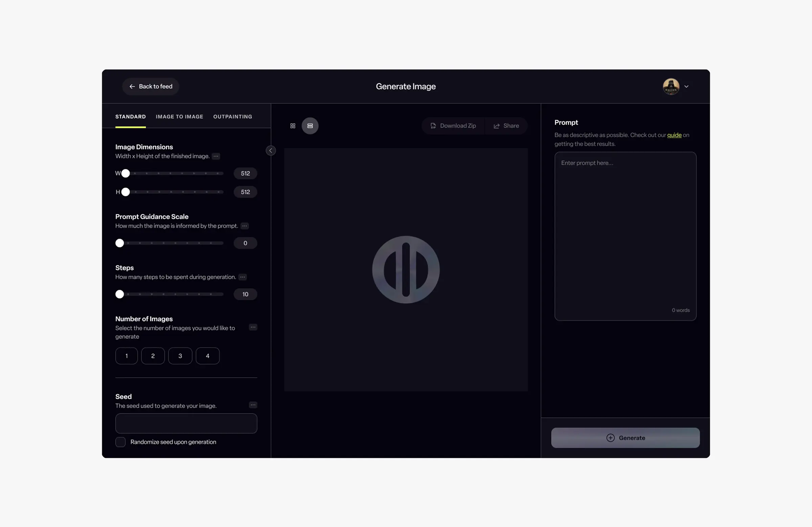
Task: Click the Steps info ellipsis icon
Action: [242, 277]
